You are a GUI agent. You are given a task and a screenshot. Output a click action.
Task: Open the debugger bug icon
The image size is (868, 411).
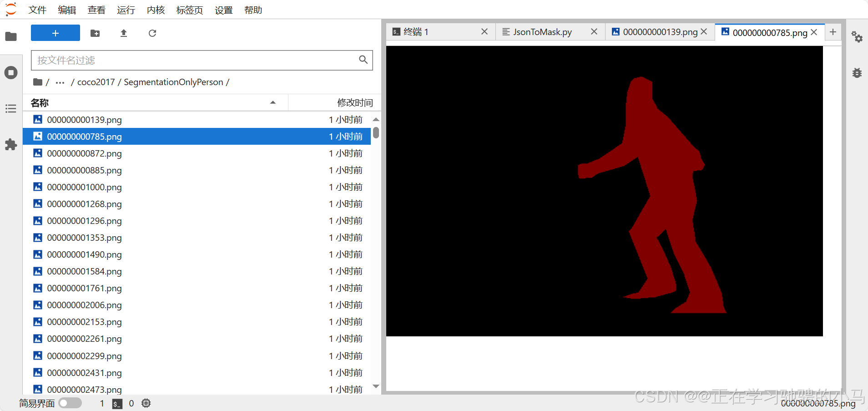pyautogui.click(x=857, y=73)
